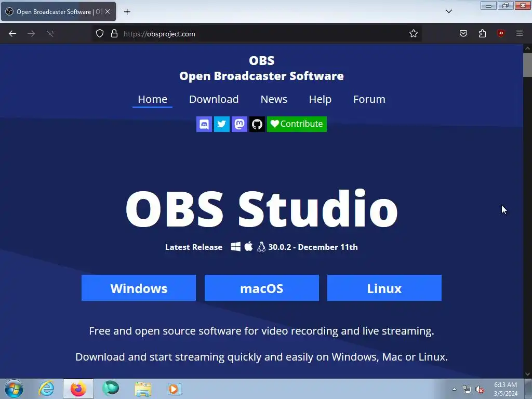
Task: Open a new tab with plus
Action: (127, 12)
